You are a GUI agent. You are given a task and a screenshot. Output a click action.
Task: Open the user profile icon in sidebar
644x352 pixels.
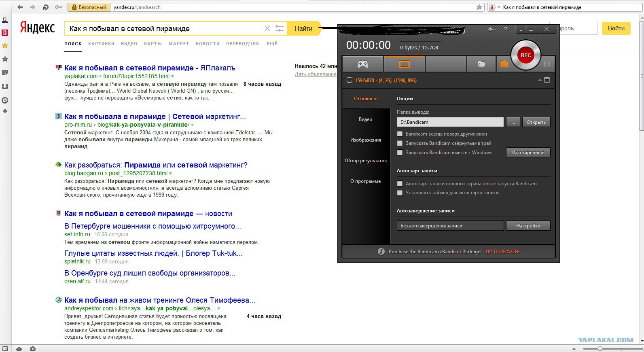[5, 20]
